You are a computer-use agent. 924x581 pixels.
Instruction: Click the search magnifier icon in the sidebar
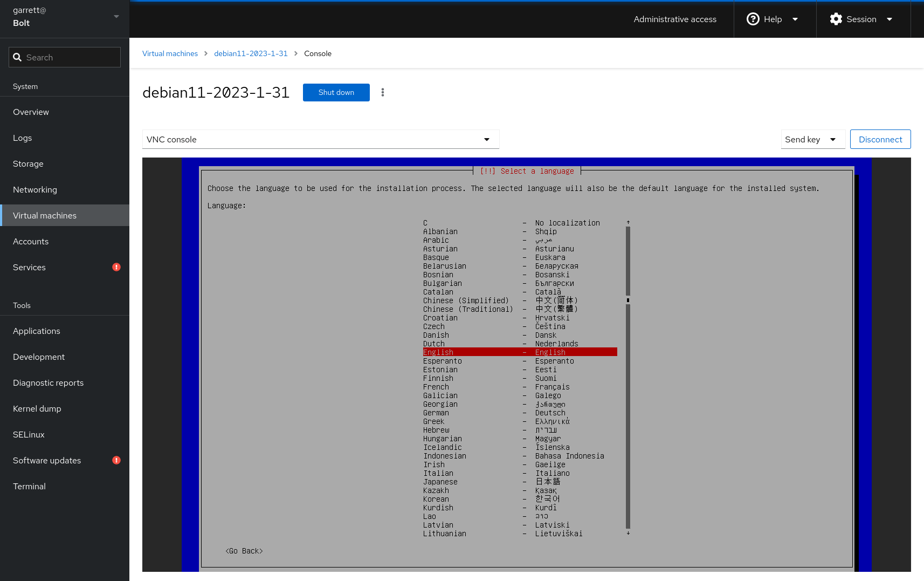point(18,57)
